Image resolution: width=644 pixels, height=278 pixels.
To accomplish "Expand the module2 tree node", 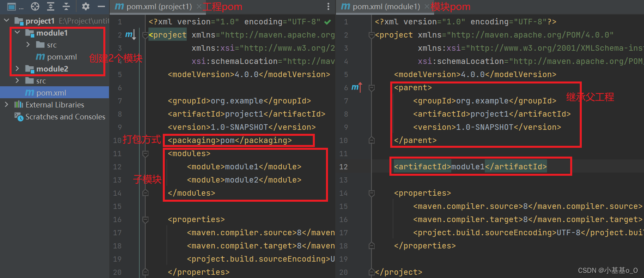I will [x=17, y=68].
